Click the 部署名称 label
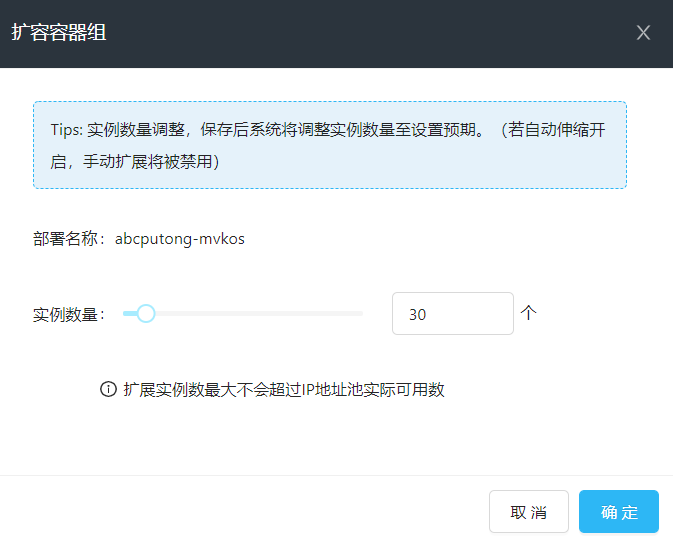 pos(69,239)
